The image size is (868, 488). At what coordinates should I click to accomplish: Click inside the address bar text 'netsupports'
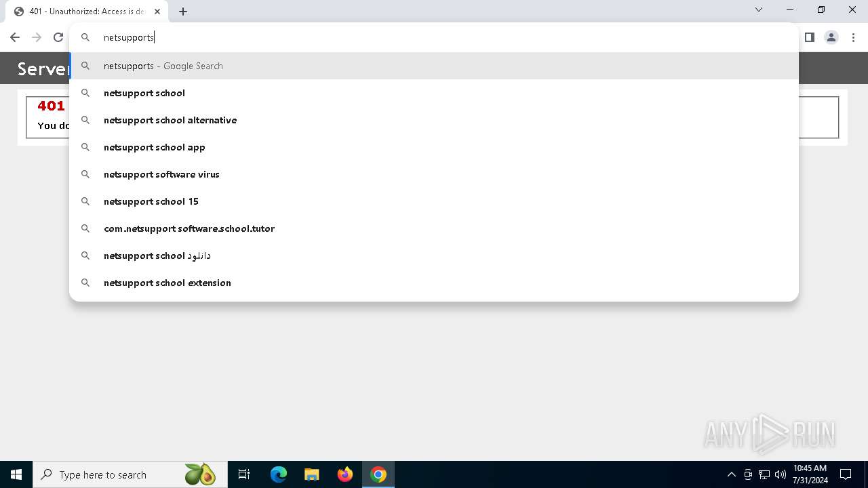point(129,37)
